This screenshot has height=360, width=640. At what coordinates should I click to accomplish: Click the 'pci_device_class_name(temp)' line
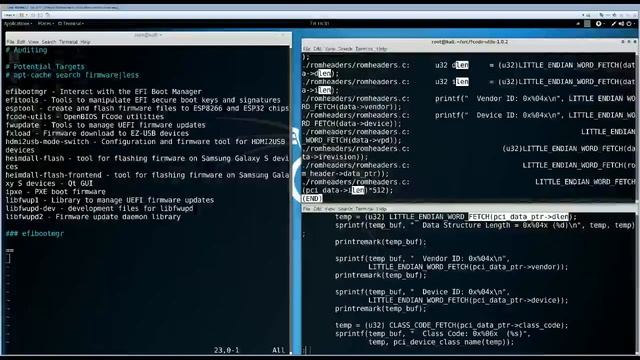(441, 342)
